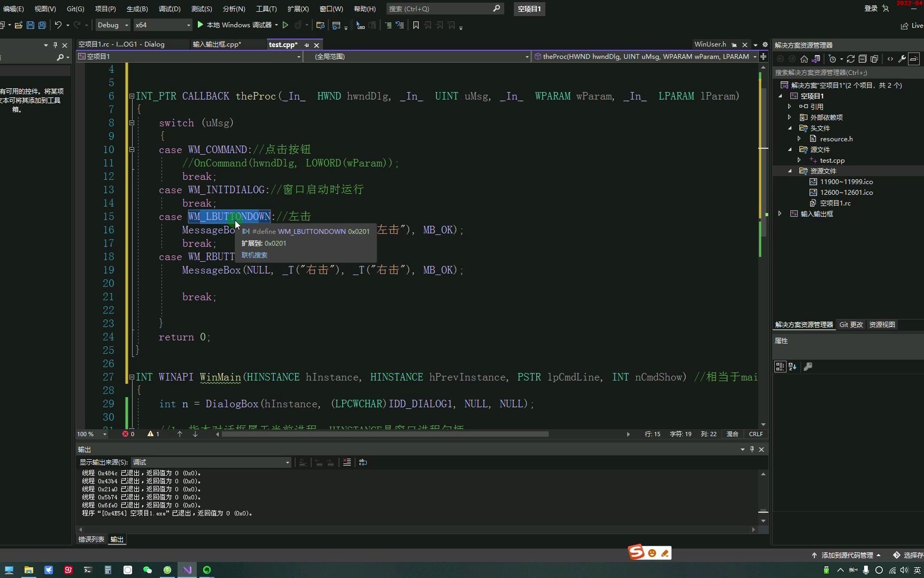Expand the 外部依赖项 node
The image size is (924, 578).
click(790, 117)
